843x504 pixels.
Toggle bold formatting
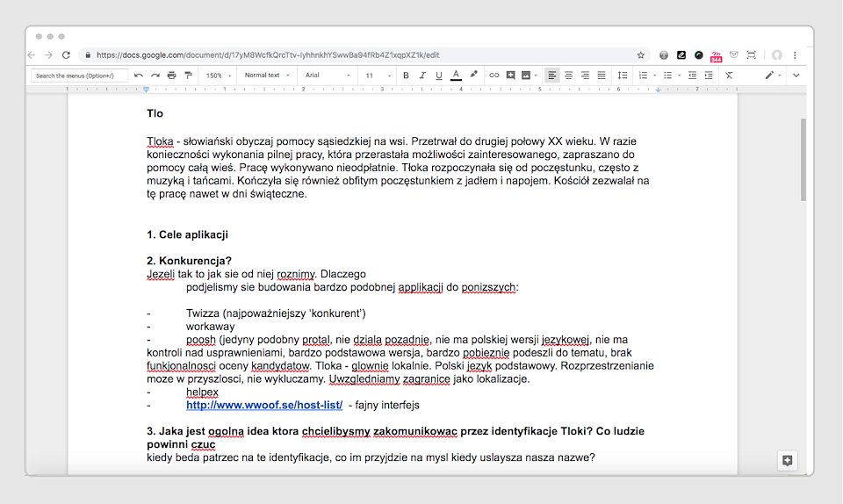406,76
